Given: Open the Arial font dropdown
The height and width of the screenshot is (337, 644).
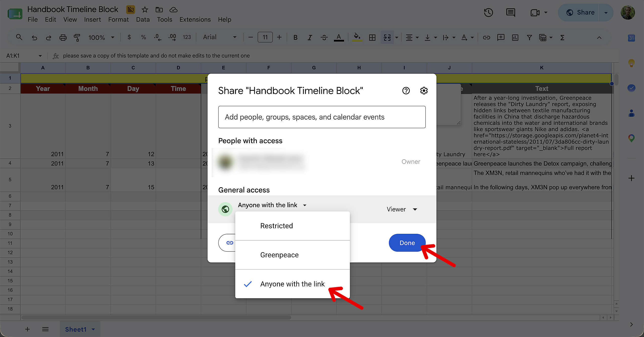Looking at the screenshot, I should pyautogui.click(x=220, y=37).
